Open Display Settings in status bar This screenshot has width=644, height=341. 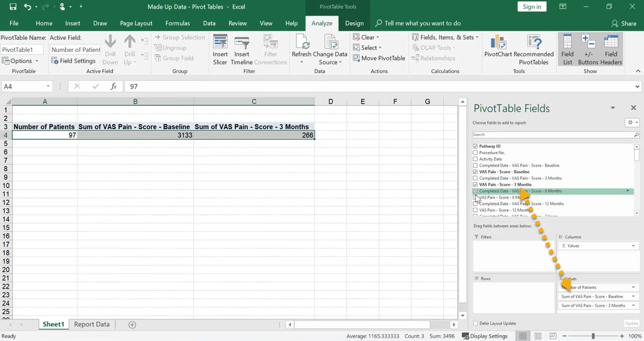[x=485, y=336]
